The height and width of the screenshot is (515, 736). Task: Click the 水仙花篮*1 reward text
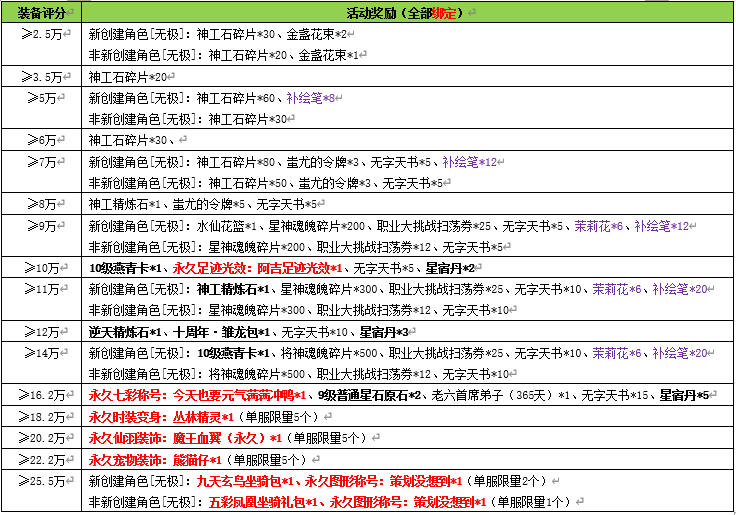[x=227, y=226]
